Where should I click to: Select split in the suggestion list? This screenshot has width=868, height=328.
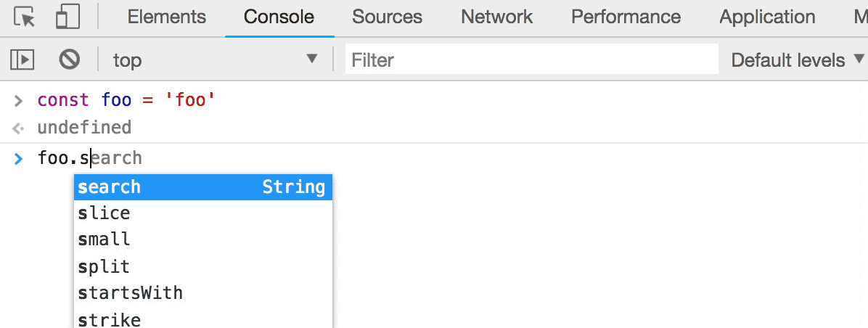tap(105, 266)
